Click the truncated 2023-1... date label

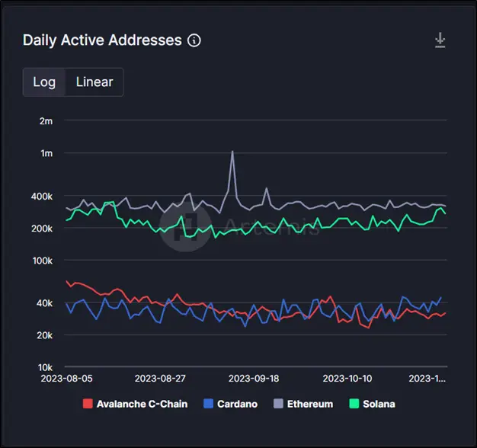427,379
